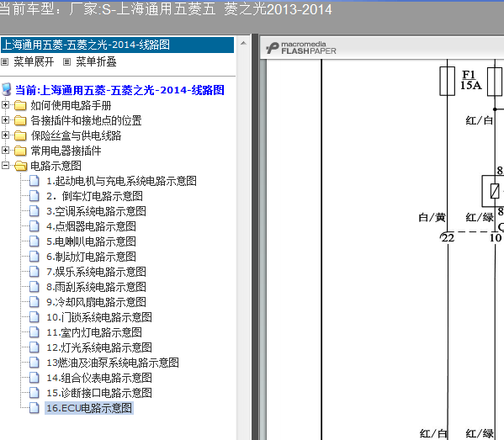The height and width of the screenshot is (440, 504).
Task: Click page icon of 7.娱乐系统电路示意图
Action: coord(34,272)
